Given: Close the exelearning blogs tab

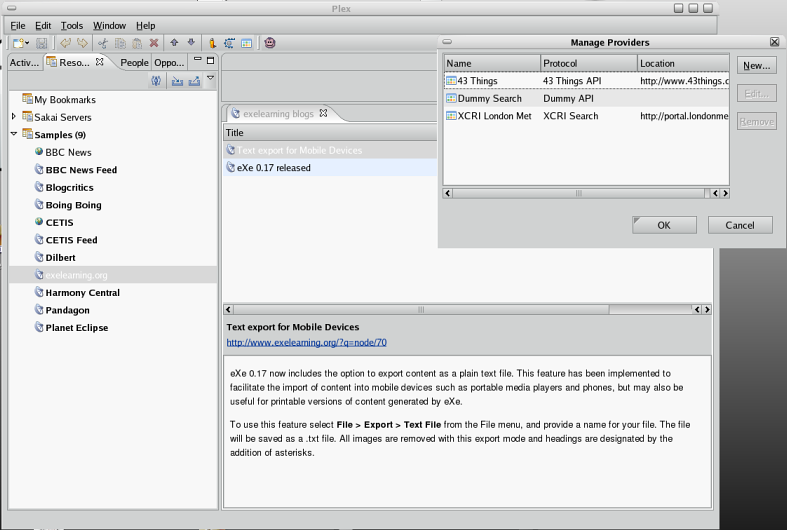Looking at the screenshot, I should 324,113.
